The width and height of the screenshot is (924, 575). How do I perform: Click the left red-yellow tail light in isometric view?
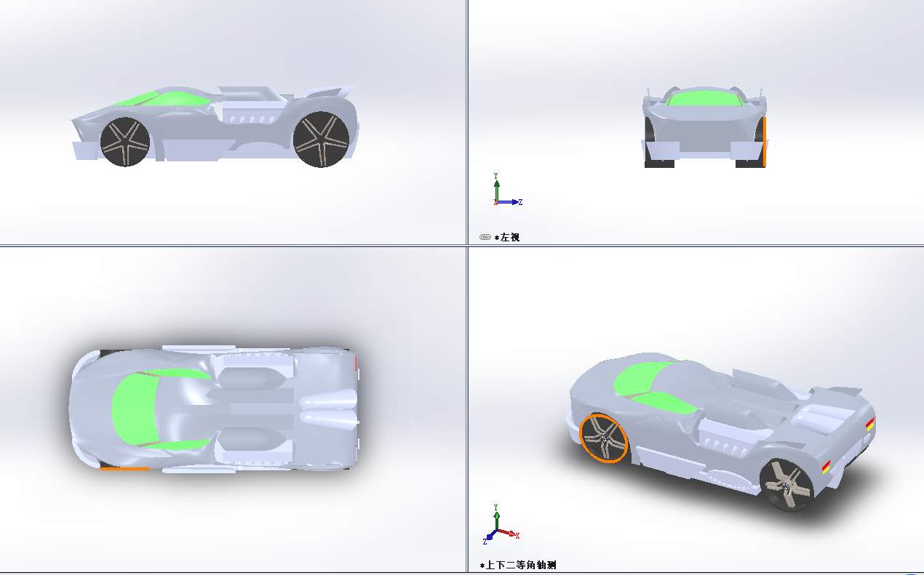[x=827, y=467]
